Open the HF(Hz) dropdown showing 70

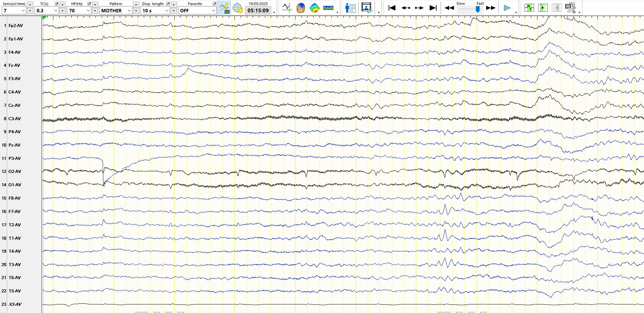[79, 11]
